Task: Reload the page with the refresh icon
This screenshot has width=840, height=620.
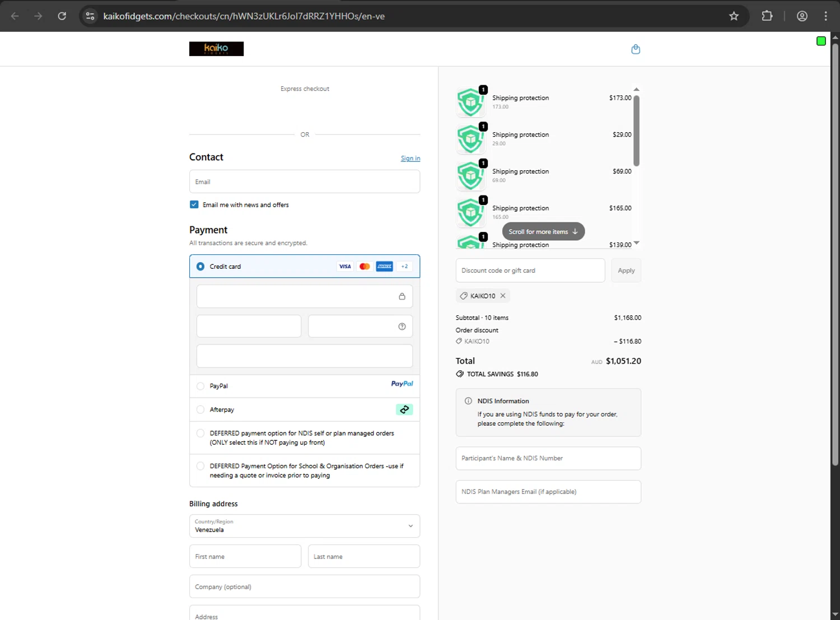Action: pos(62,16)
